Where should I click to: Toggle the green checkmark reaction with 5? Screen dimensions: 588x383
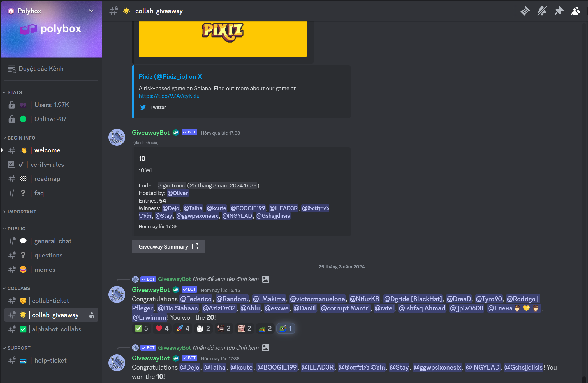click(142, 328)
